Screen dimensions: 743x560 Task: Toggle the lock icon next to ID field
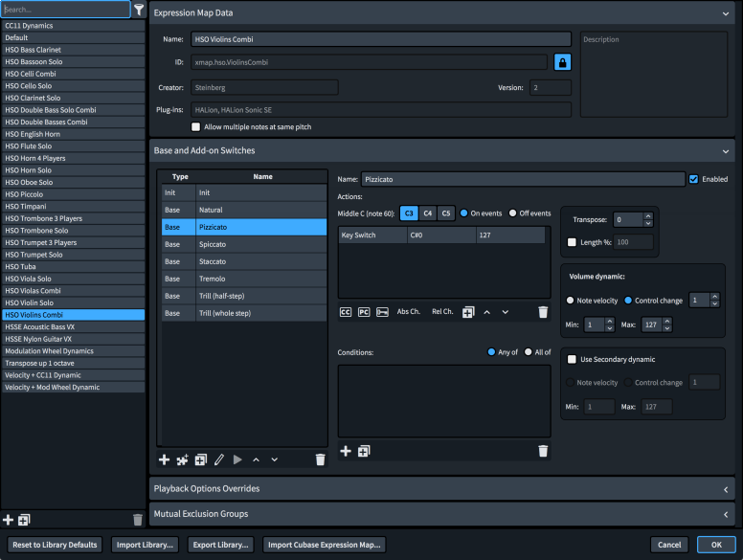coord(563,62)
